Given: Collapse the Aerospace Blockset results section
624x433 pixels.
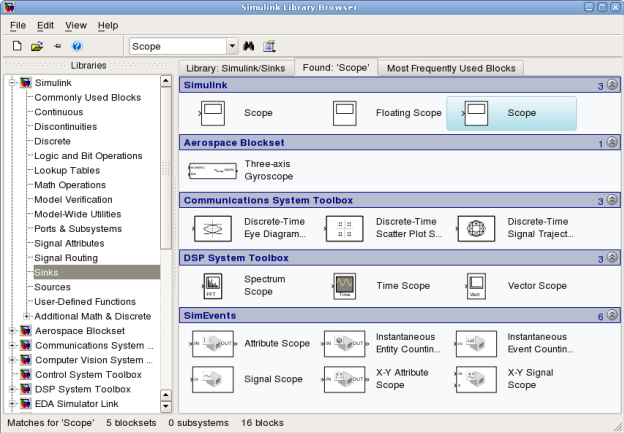Looking at the screenshot, I should tap(612, 142).
